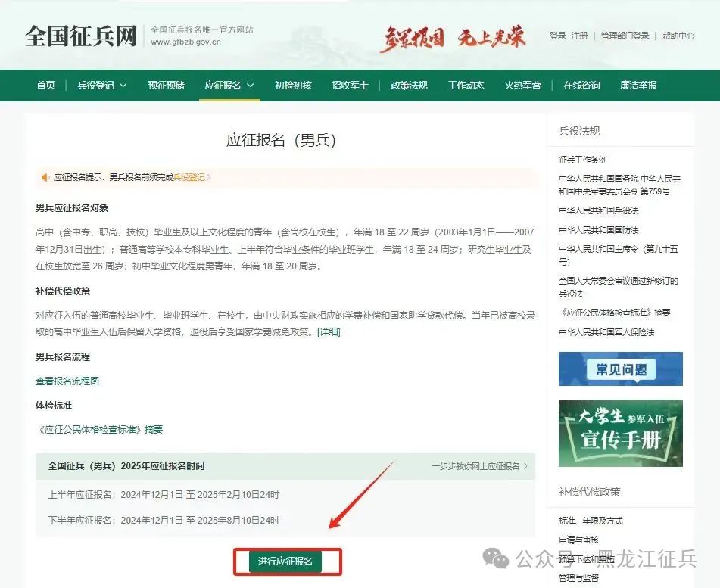Switch to the 首页 tab
Image resolution: width=720 pixels, height=588 pixels.
(45, 86)
